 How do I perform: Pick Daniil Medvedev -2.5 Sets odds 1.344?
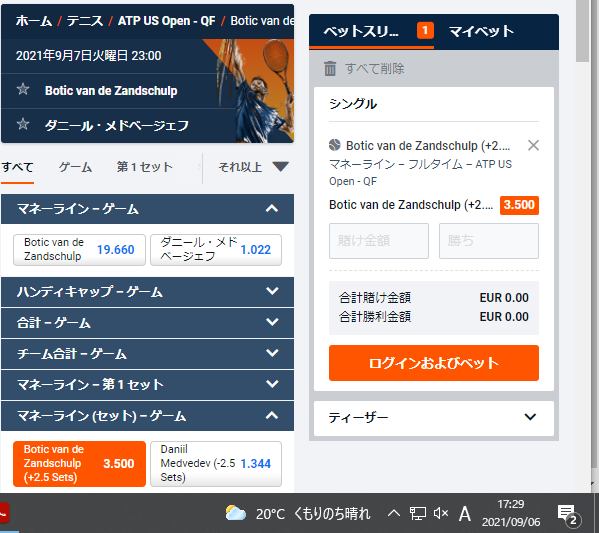[x=216, y=463]
